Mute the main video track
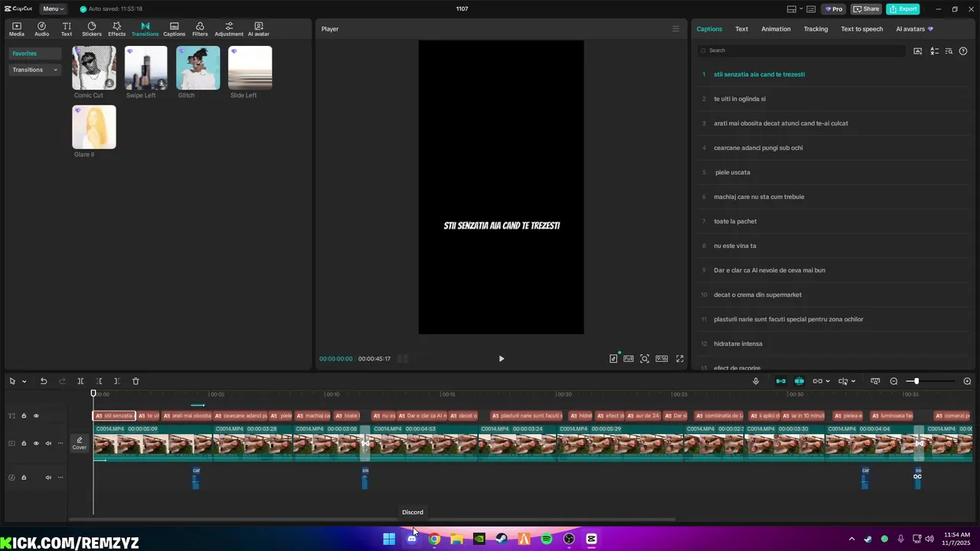This screenshot has height=551, width=980. tap(48, 443)
